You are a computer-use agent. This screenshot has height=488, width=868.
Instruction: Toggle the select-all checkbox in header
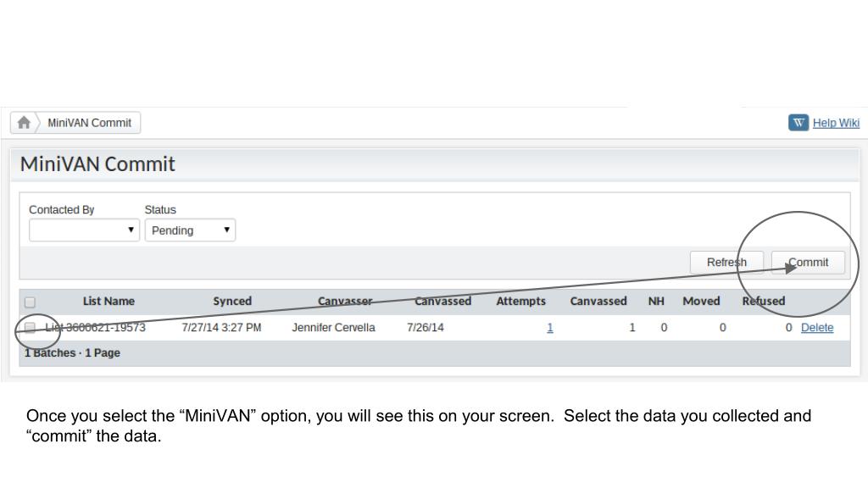coord(30,302)
